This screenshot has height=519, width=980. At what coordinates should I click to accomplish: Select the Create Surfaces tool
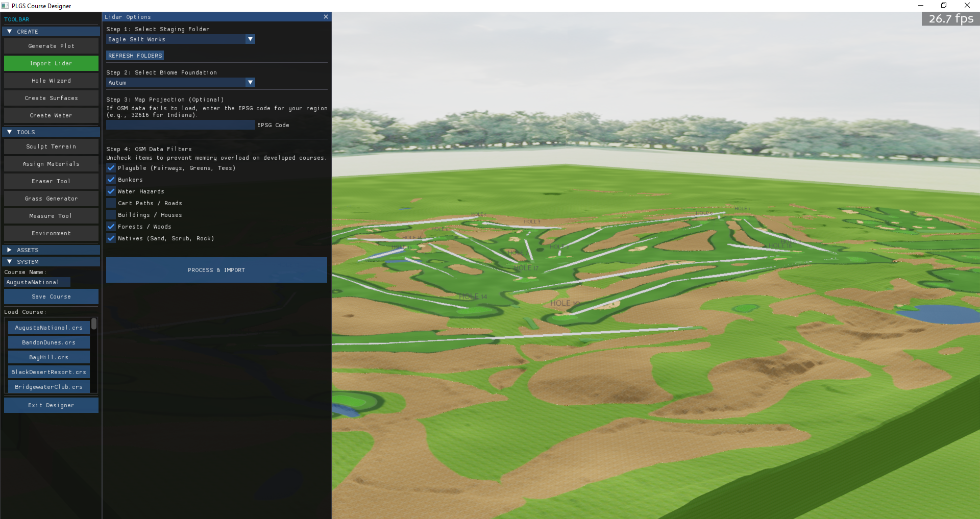tap(51, 98)
